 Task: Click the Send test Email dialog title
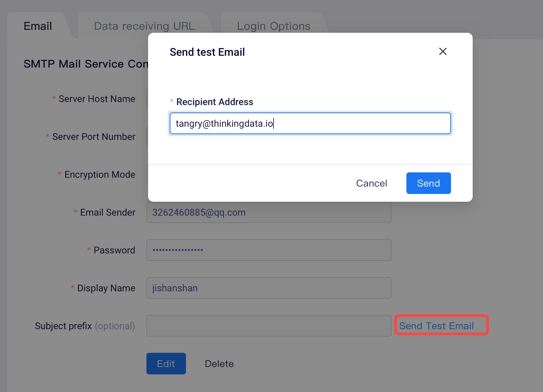pos(207,52)
